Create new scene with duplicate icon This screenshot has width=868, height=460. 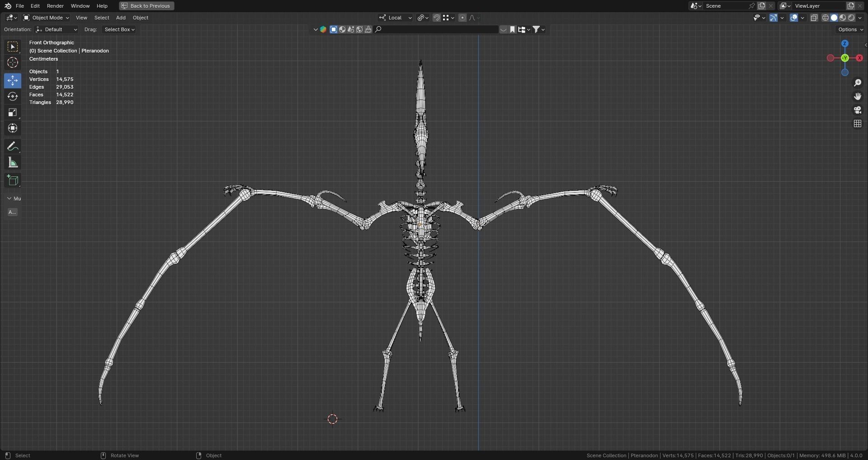pos(762,6)
